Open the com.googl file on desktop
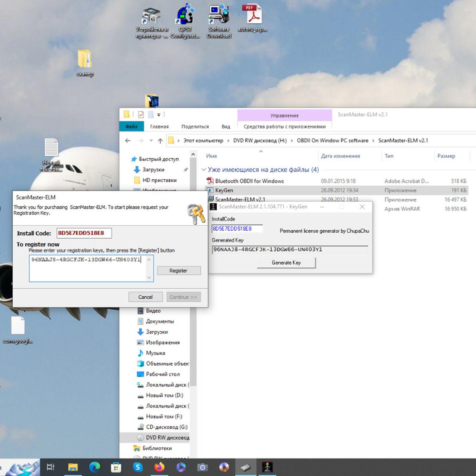 click(18, 329)
